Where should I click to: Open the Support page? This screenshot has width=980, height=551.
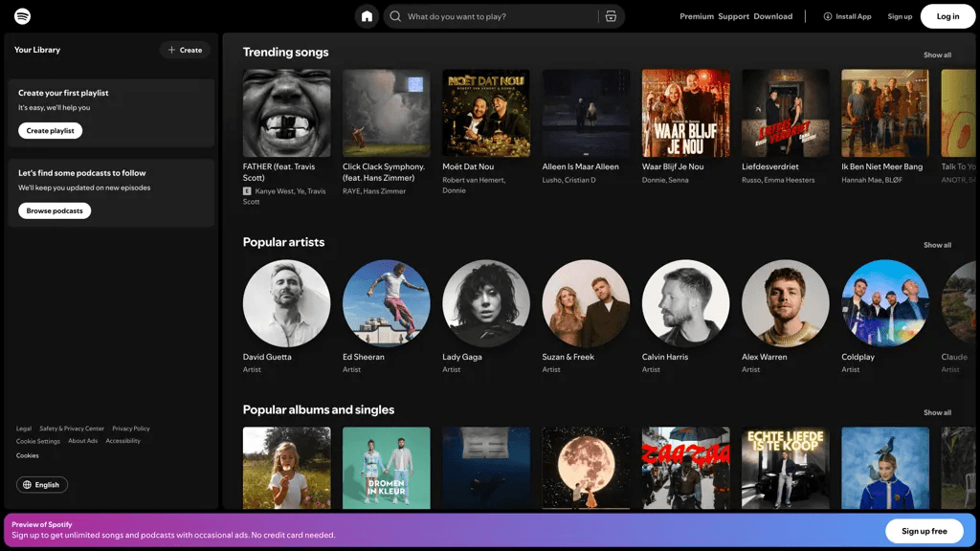pos(733,16)
